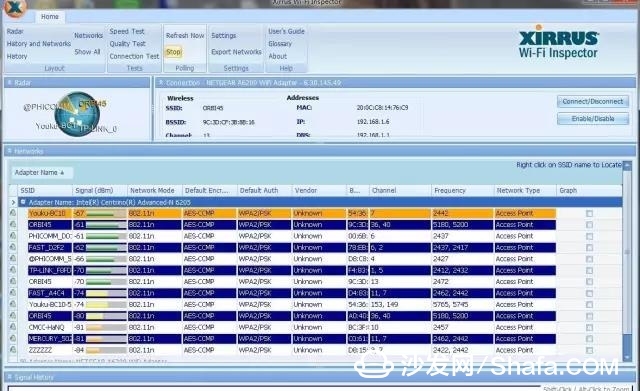Click the lock icon beside MERCURY_502 row
This screenshot has height=391, width=640.
tap(13, 338)
